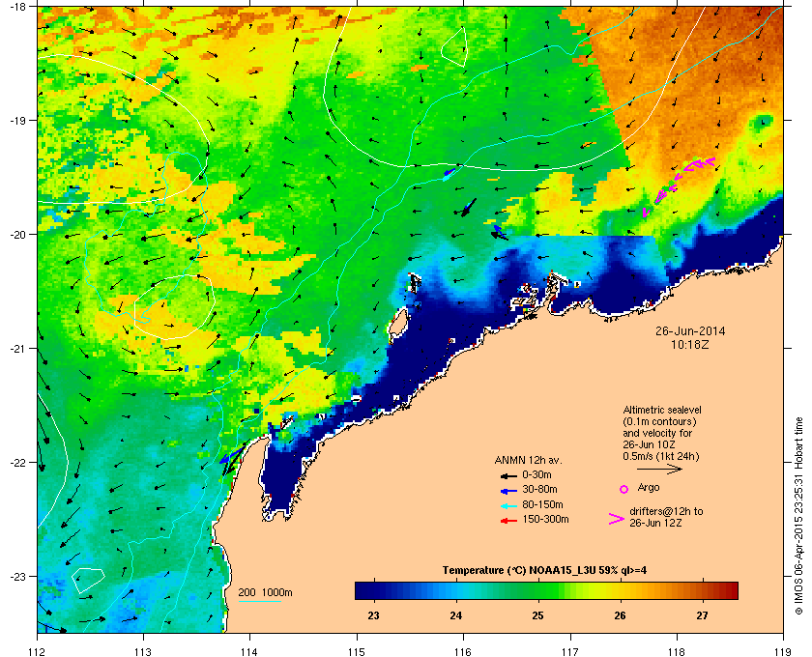Click the colorbar tick label '24'
This screenshot has width=812, height=657.
455,615
